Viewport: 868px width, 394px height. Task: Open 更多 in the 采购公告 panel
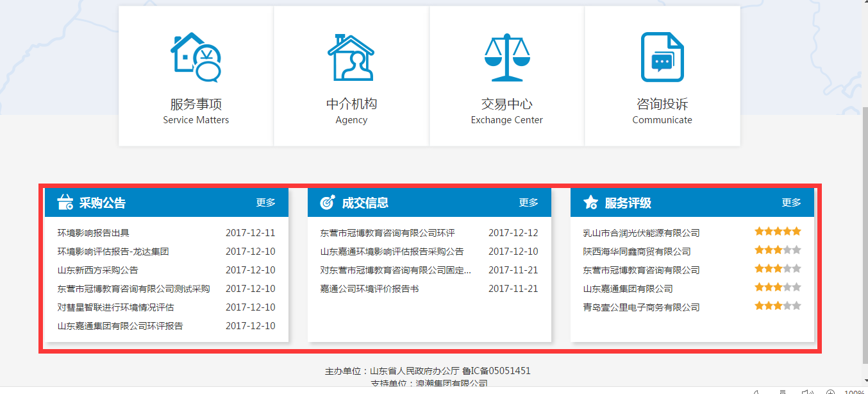265,203
